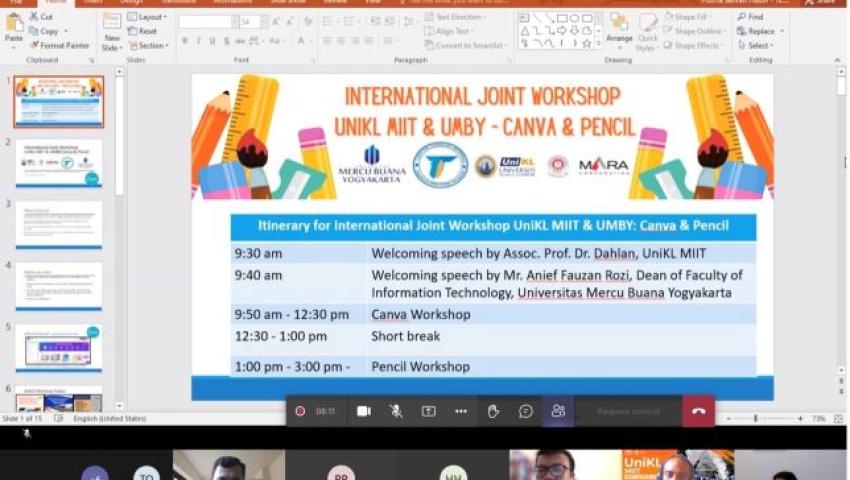Toggle Bold formatting
This screenshot has width=850, height=480.
point(185,41)
